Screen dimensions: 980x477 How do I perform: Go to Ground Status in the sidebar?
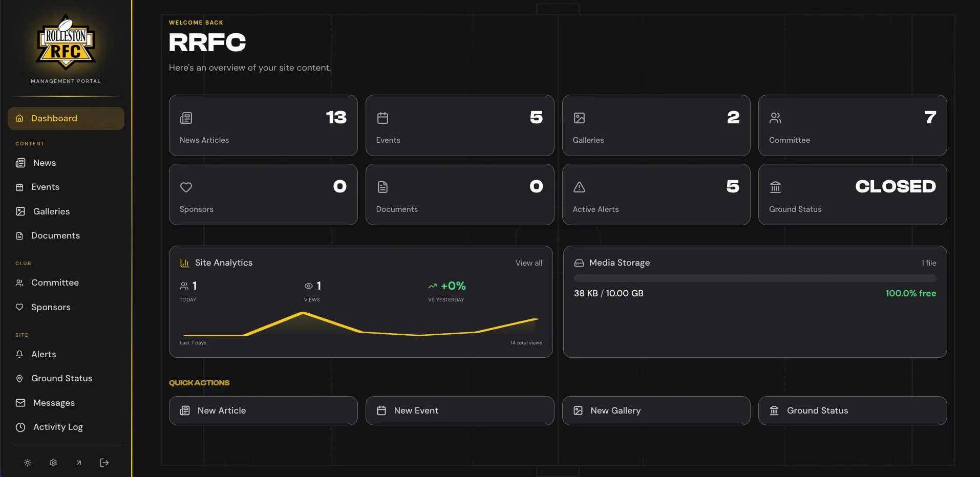point(66,379)
